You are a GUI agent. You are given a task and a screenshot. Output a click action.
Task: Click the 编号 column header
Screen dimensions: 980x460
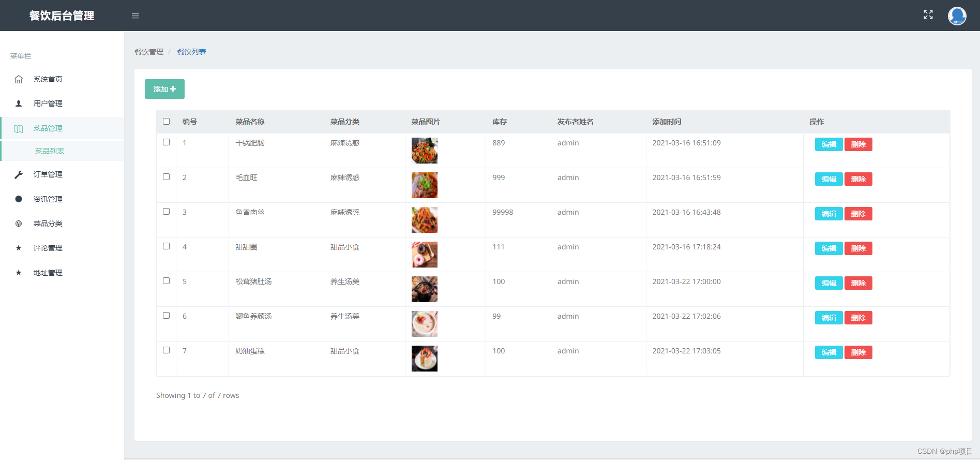(190, 122)
